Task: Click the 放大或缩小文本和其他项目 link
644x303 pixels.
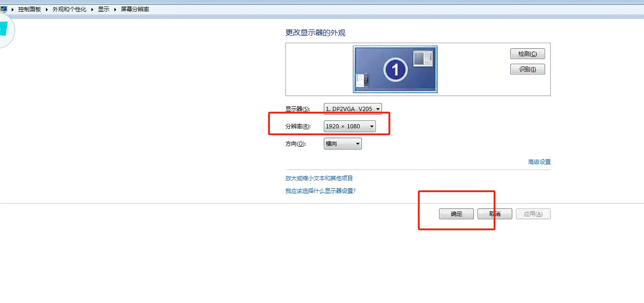Action: coord(319,178)
